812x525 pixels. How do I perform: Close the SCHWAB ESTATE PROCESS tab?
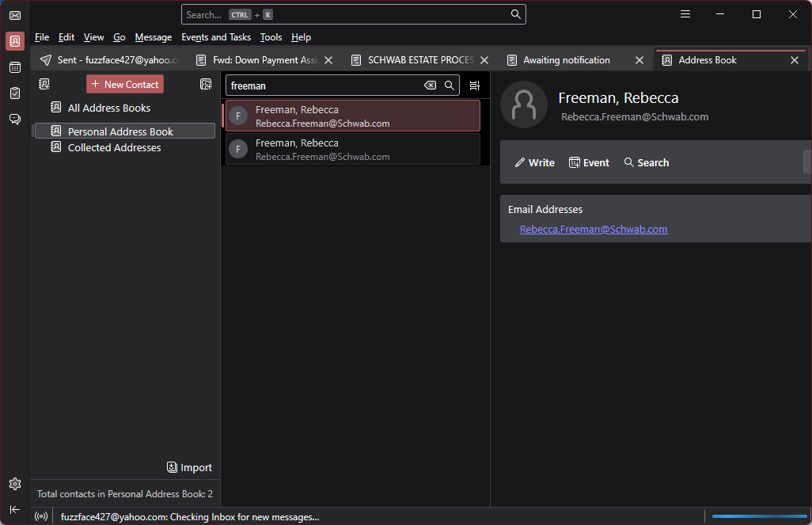[x=484, y=60]
